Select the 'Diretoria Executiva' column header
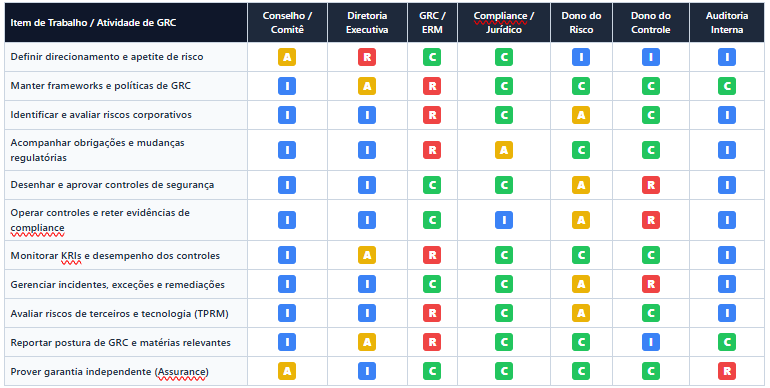 click(x=367, y=23)
